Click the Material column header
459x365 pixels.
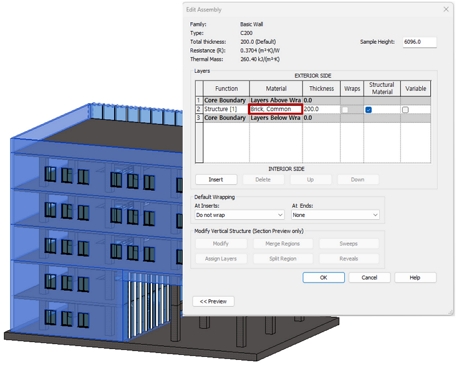[276, 88]
